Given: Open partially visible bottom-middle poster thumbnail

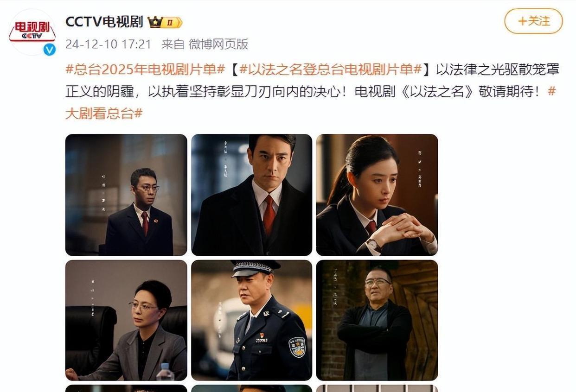Looking at the screenshot, I should click(252, 388).
